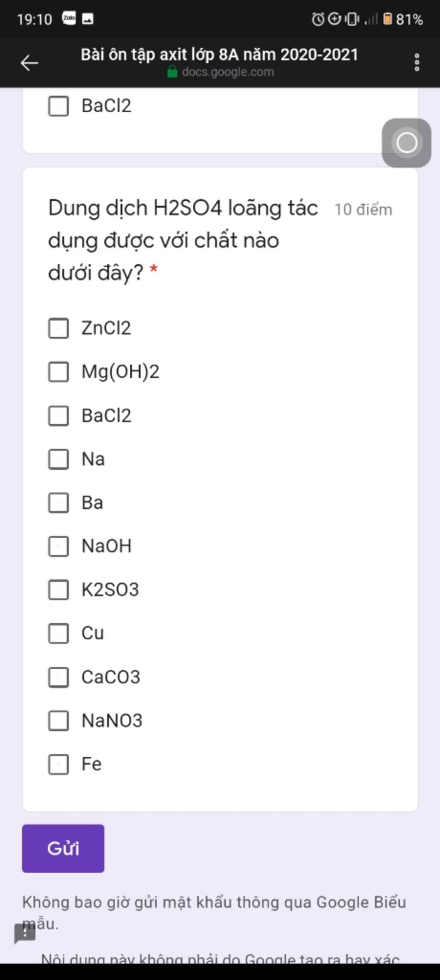This screenshot has height=980, width=440.
Task: Open the three-dot overflow menu
Action: click(x=416, y=63)
